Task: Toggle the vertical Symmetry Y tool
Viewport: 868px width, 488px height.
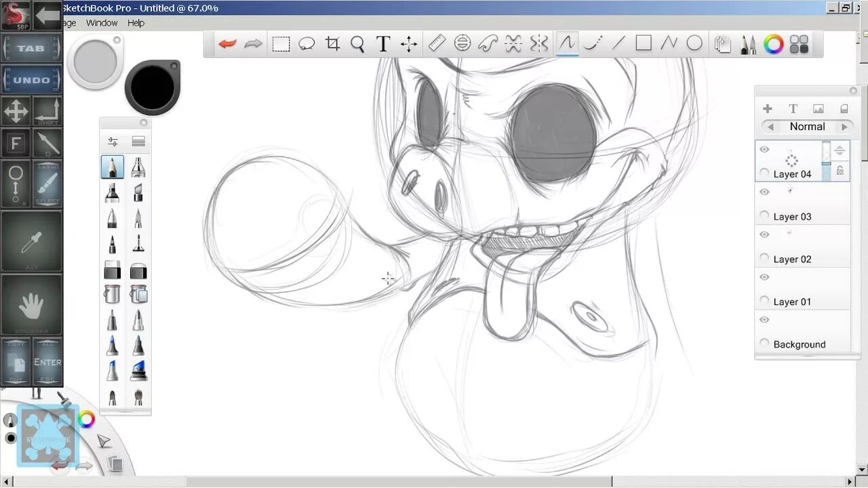Action: pos(539,44)
